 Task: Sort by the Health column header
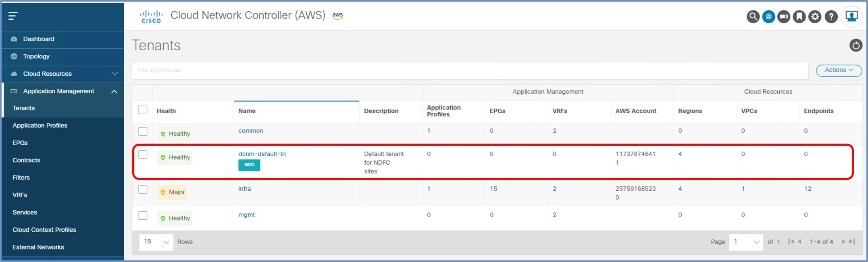[x=166, y=111]
